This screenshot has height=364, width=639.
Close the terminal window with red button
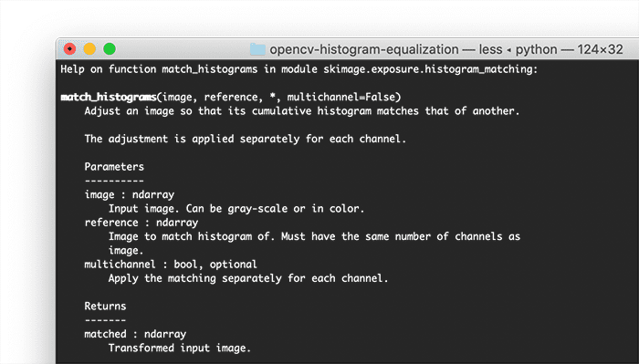[69, 49]
